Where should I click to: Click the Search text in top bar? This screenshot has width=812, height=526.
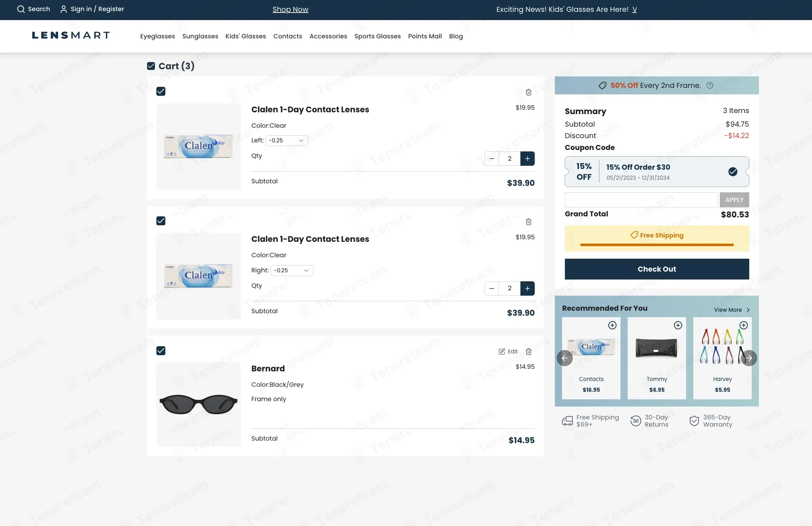click(39, 9)
